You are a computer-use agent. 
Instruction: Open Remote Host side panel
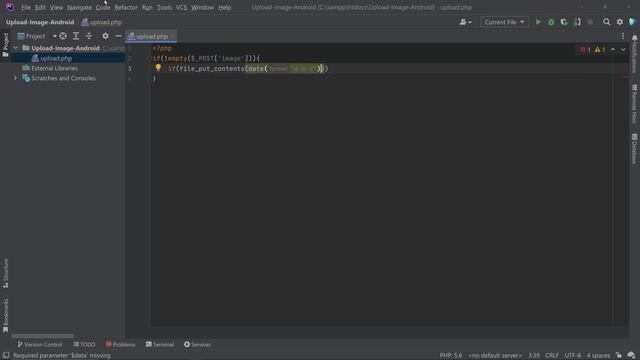click(x=634, y=104)
